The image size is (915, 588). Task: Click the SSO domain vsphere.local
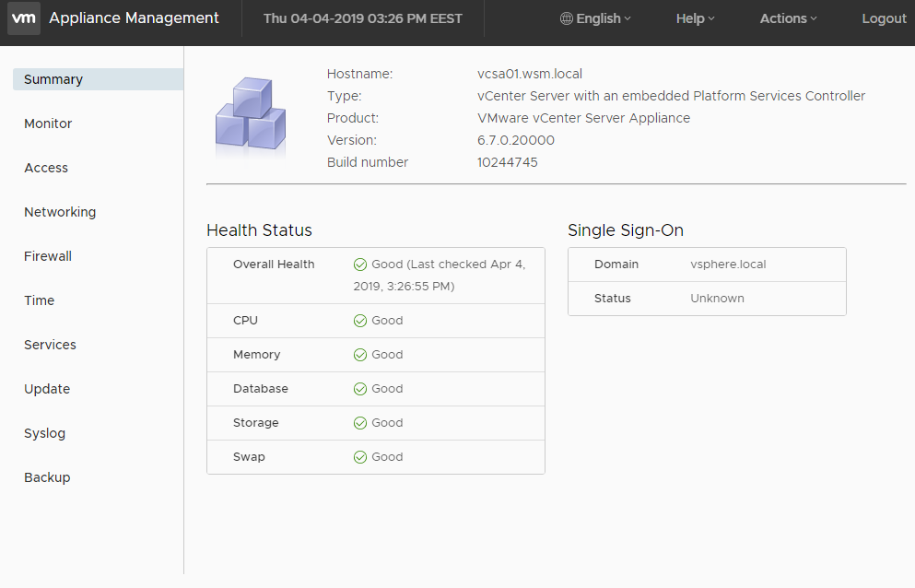[x=728, y=265]
